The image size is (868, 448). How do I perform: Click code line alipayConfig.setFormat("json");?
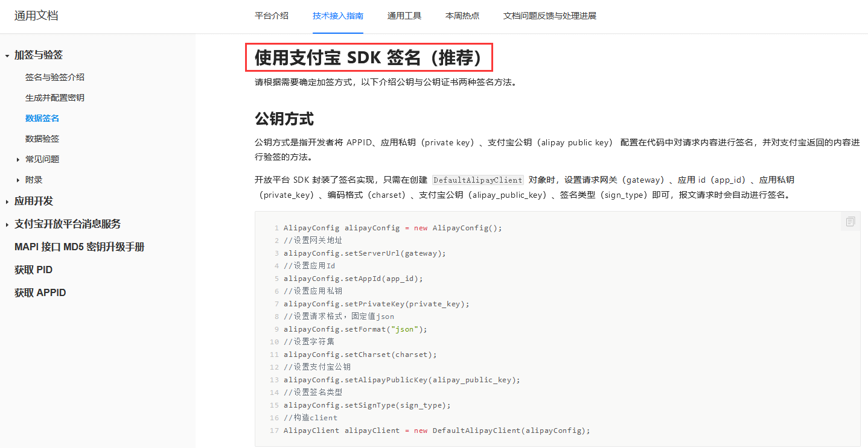coord(356,329)
